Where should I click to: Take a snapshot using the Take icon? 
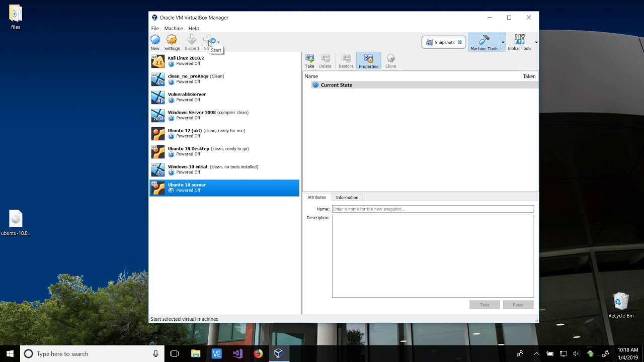(x=309, y=61)
